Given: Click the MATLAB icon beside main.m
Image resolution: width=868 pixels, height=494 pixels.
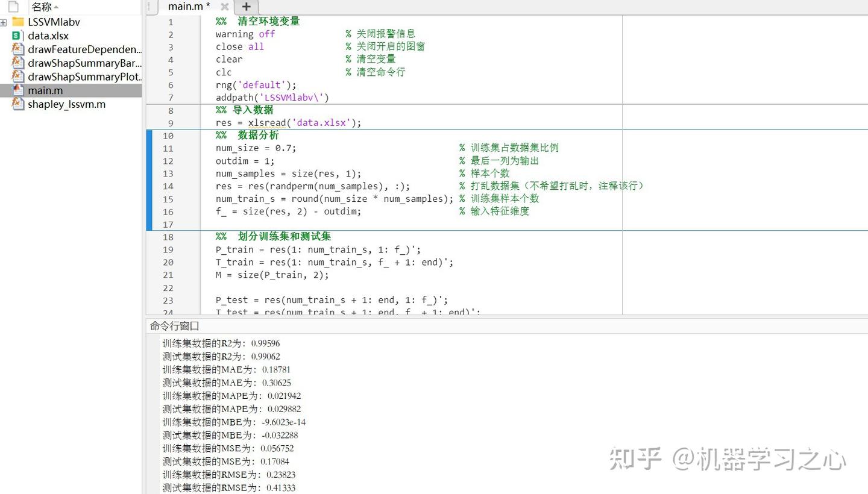Looking at the screenshot, I should point(17,90).
